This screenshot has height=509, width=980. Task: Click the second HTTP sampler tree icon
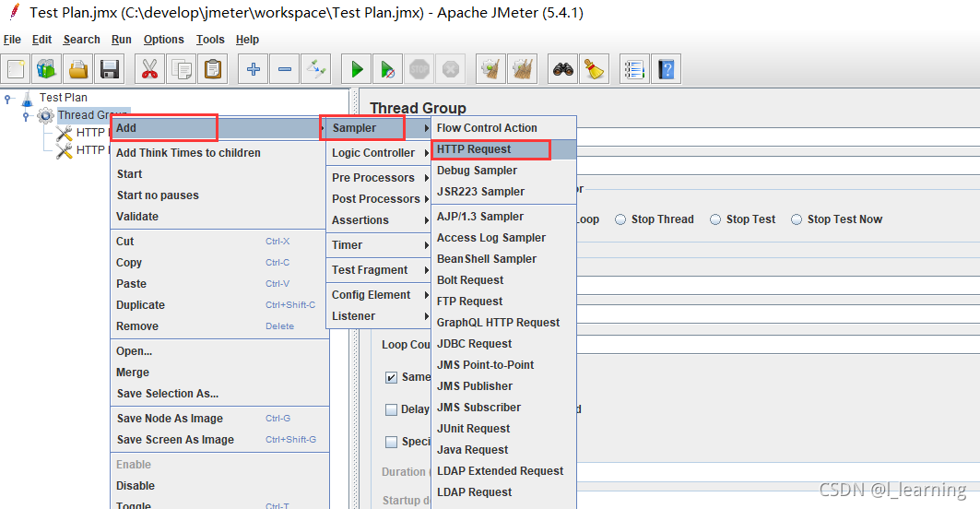pos(64,150)
